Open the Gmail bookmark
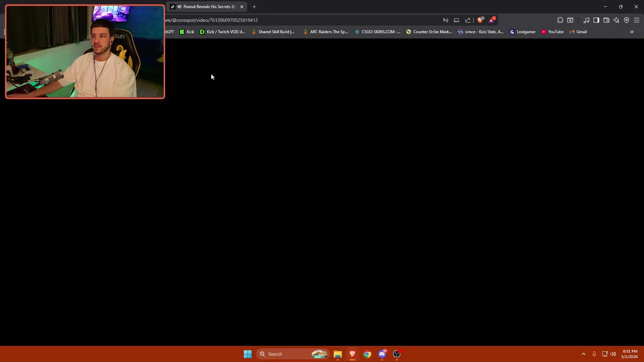Image resolution: width=644 pixels, height=362 pixels. 578,32
